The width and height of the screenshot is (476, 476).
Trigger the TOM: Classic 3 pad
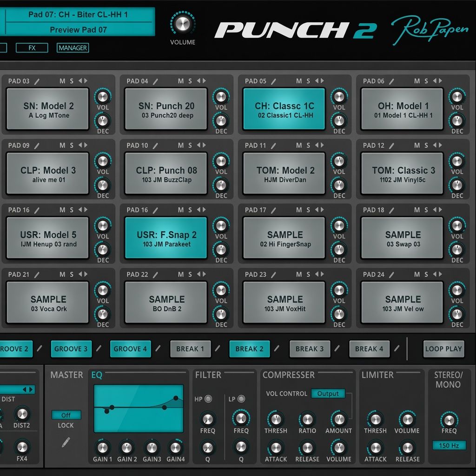(402, 173)
